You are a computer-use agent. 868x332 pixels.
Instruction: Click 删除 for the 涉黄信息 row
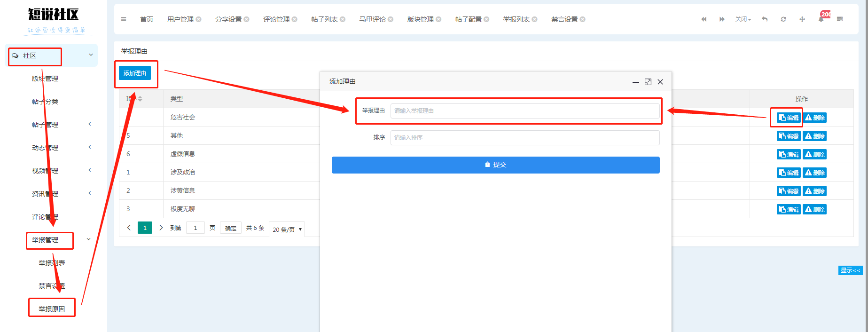coord(814,191)
